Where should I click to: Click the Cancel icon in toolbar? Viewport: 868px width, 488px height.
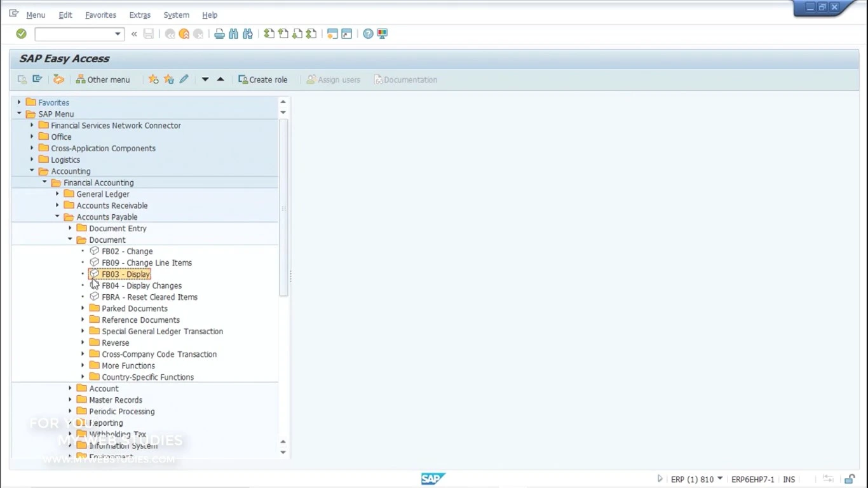click(x=198, y=34)
